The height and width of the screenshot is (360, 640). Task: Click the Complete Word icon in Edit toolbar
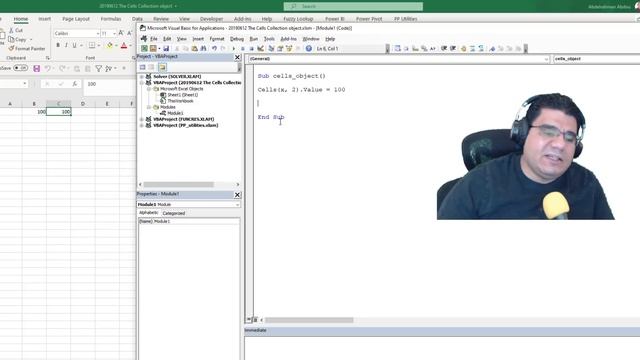[x=433, y=49]
